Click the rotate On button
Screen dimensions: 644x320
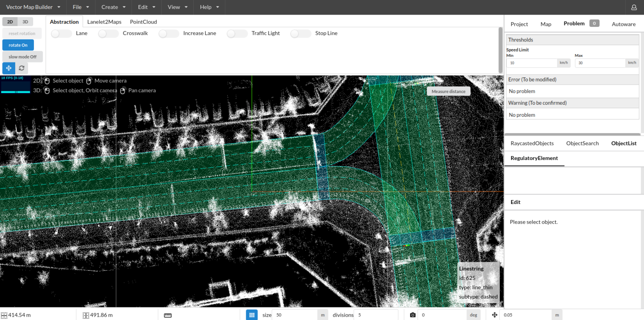(18, 45)
